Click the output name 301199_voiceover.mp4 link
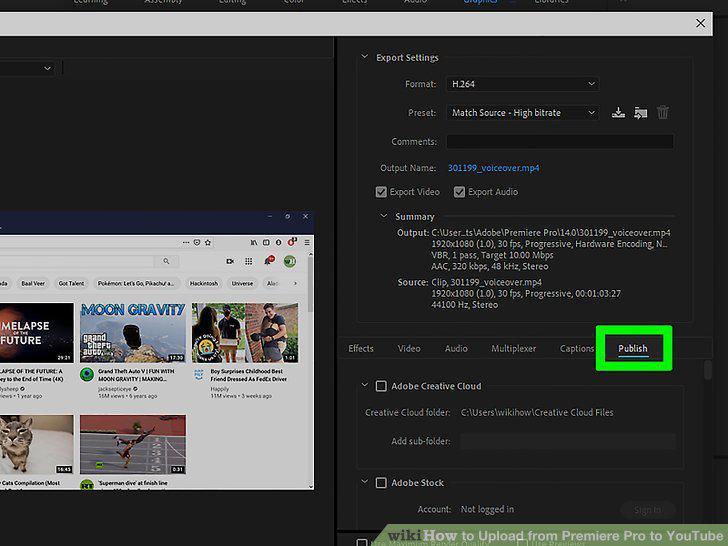 (x=494, y=168)
